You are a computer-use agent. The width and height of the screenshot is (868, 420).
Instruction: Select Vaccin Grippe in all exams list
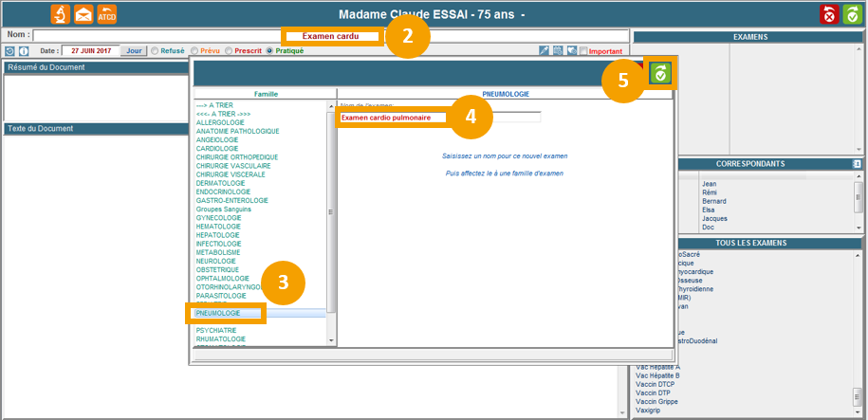656,401
